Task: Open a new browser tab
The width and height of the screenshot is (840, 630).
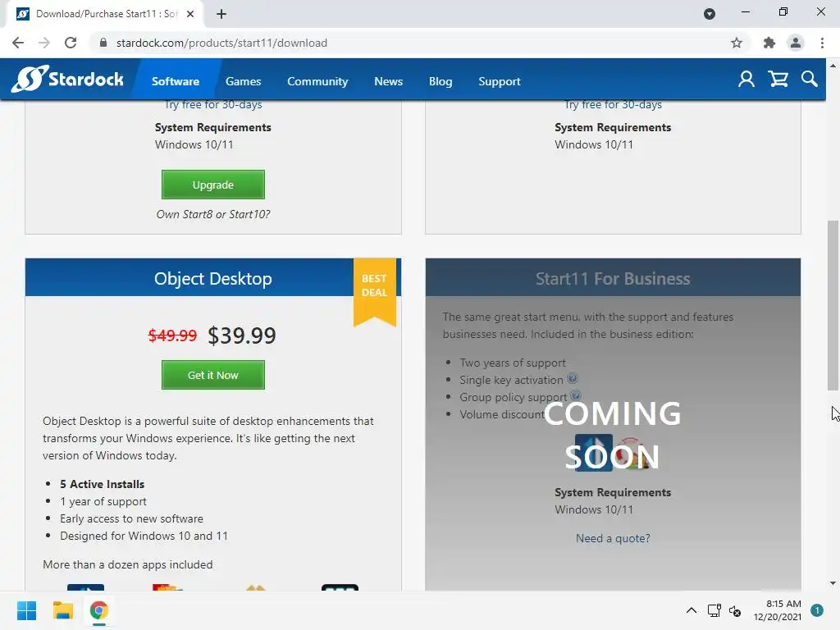Action: 221,14
